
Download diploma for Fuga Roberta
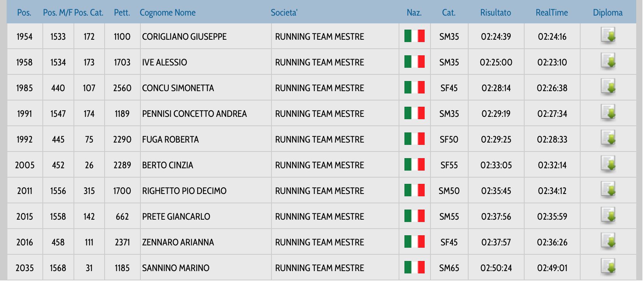[x=608, y=138]
